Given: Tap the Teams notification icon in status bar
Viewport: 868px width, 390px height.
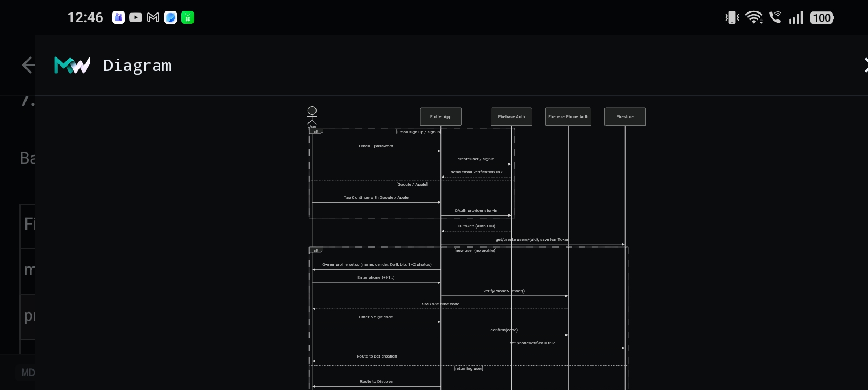Looking at the screenshot, I should [119, 17].
